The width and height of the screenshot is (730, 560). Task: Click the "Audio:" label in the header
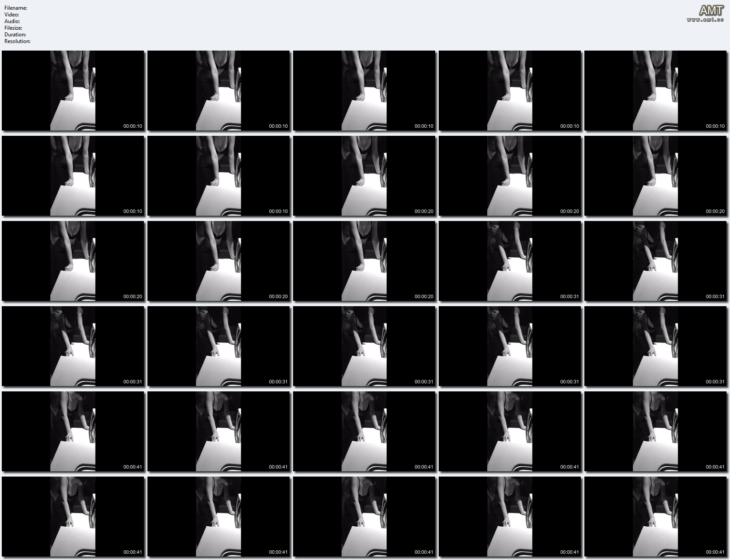[x=12, y=21]
